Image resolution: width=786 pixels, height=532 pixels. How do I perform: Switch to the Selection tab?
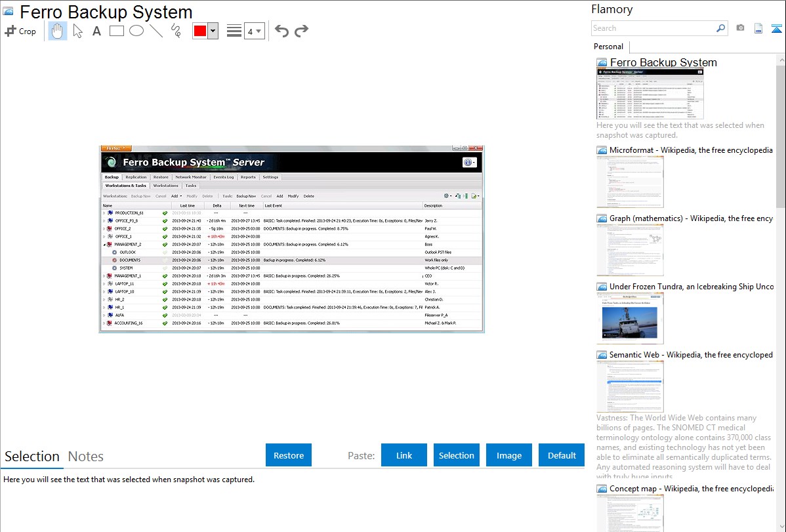pyautogui.click(x=32, y=457)
